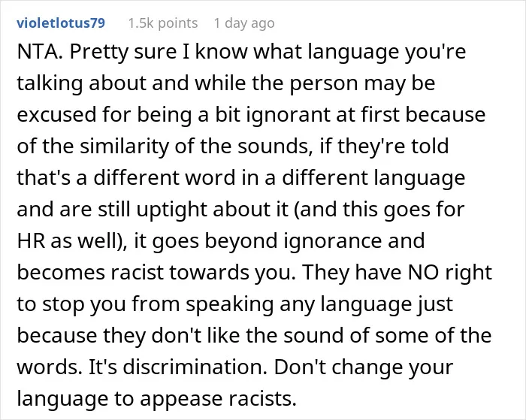Click the word 'words.' before 'It's discrimination'
This screenshot has height=420, width=526.
pyautogui.click(x=50, y=367)
